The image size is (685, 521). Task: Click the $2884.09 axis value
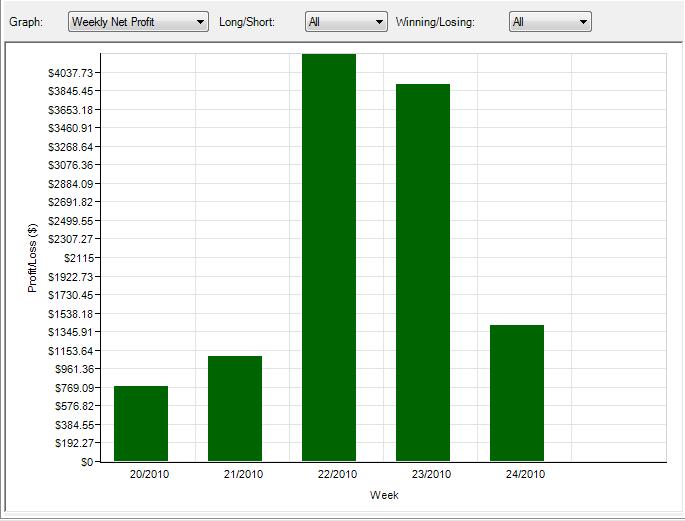71,184
